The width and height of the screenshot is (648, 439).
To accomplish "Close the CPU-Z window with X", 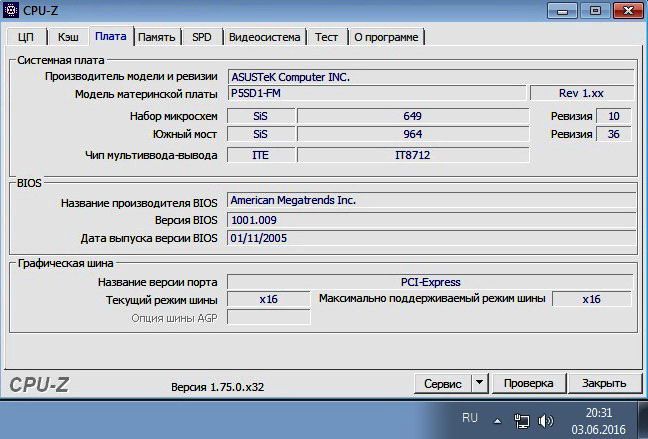I will pos(628,10).
